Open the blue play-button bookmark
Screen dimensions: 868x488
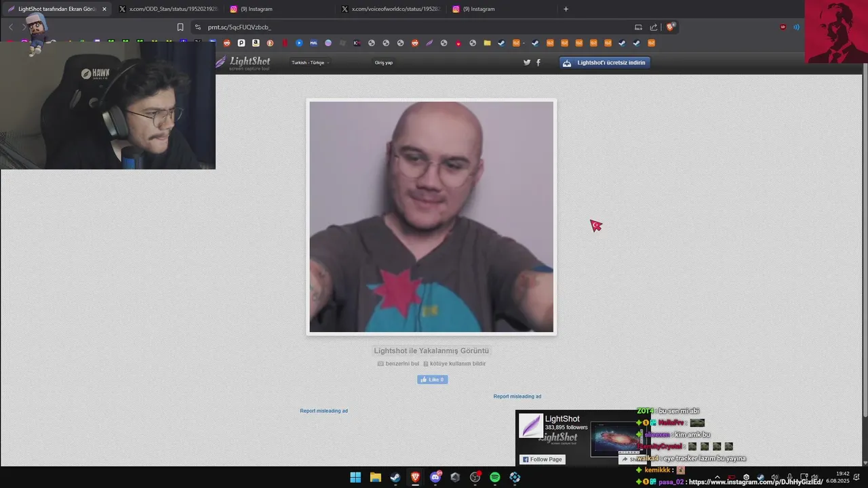(299, 43)
